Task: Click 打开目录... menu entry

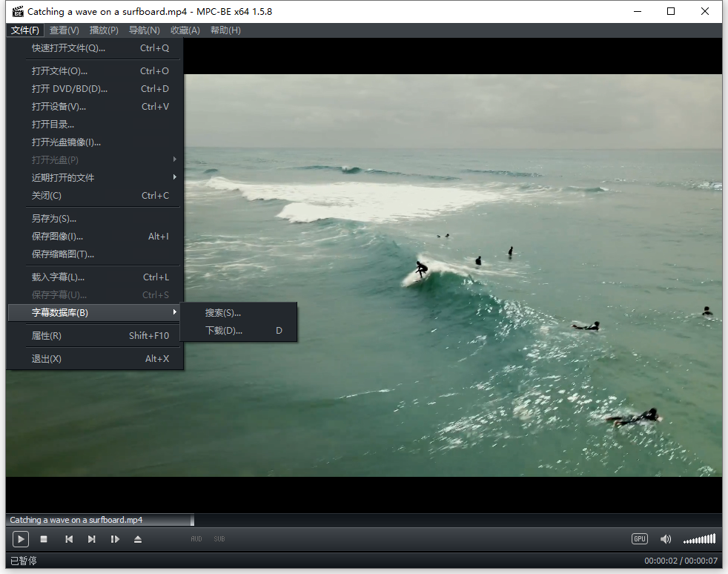Action: 95,125
